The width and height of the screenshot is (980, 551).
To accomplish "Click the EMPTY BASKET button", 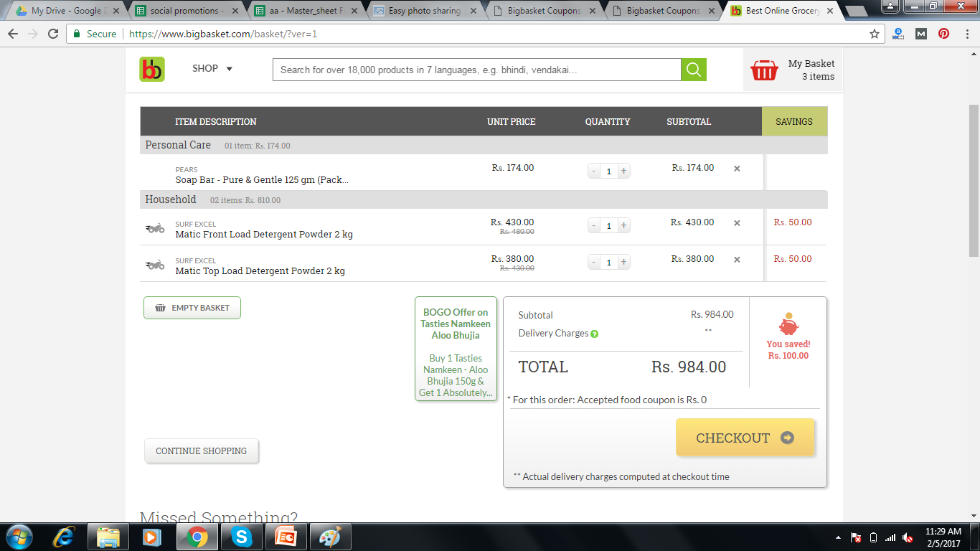I will 192,308.
